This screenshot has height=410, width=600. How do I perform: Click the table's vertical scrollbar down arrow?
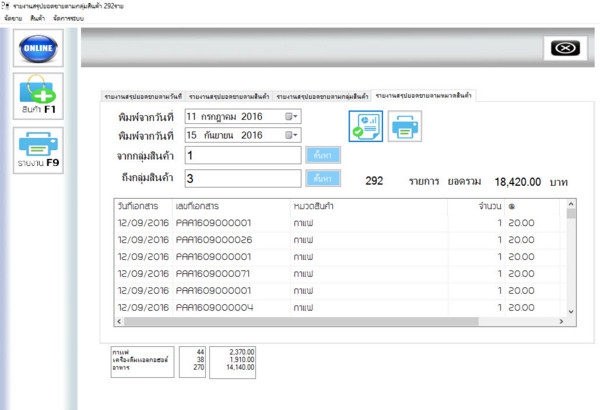[x=571, y=312]
